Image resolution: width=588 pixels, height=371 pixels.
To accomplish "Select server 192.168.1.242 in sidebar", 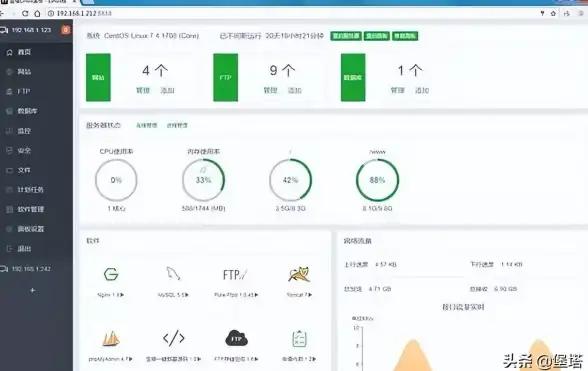I will click(x=31, y=269).
